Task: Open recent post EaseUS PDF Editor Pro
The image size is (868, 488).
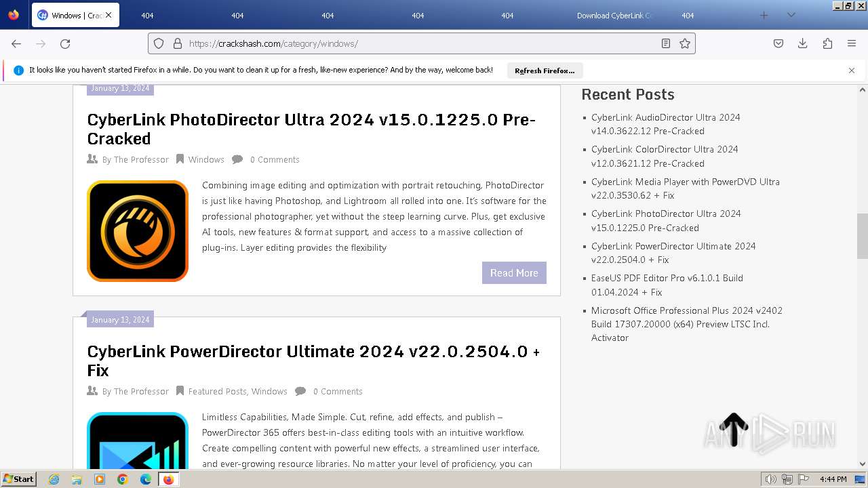Action: 667,285
